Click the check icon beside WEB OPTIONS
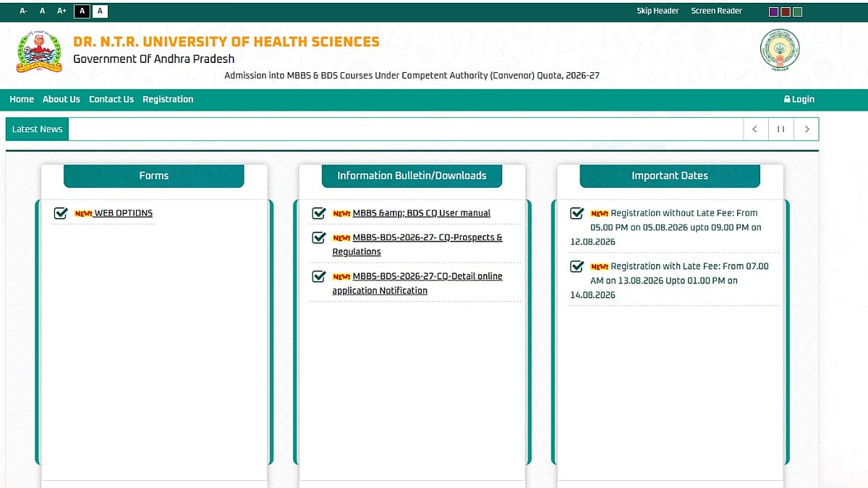Viewport: 868px width, 488px height. (x=61, y=213)
